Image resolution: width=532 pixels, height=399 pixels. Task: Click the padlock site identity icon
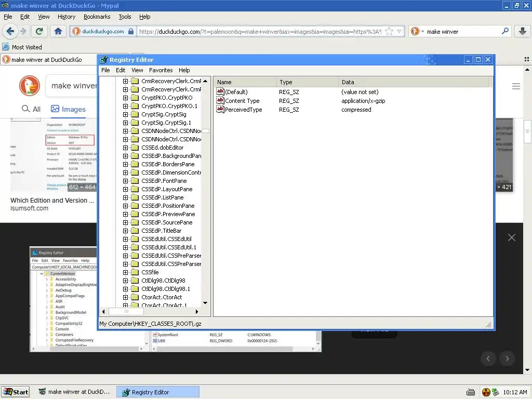tap(131, 32)
